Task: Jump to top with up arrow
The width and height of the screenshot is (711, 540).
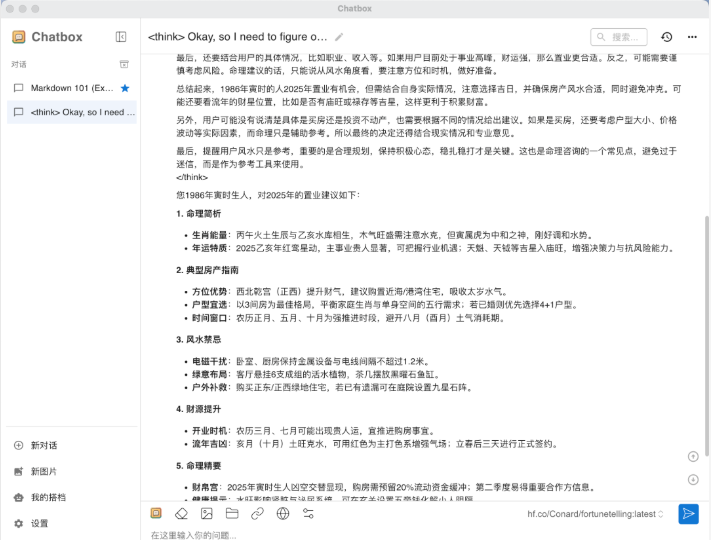Action: click(693, 457)
